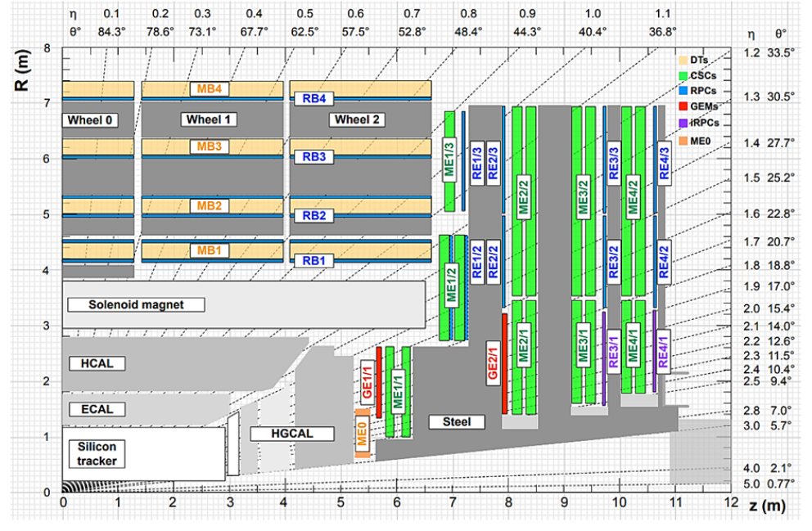This screenshot has height=531, width=812.
Task: Click the ME3/2 label
Action: tap(583, 196)
